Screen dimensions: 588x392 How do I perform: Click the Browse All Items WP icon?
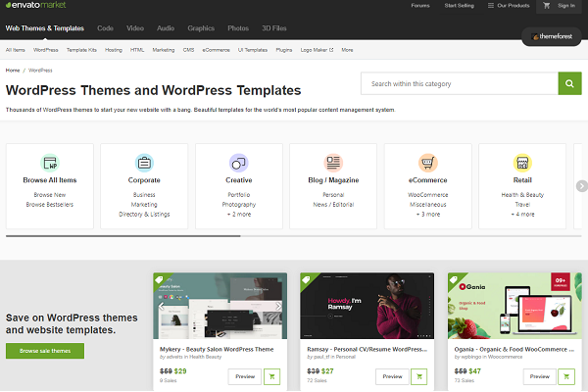point(50,163)
